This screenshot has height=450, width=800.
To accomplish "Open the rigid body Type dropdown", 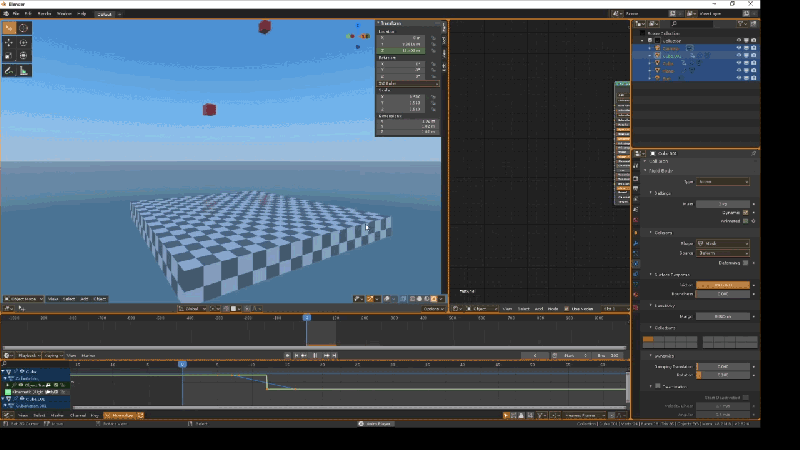I will point(722,182).
